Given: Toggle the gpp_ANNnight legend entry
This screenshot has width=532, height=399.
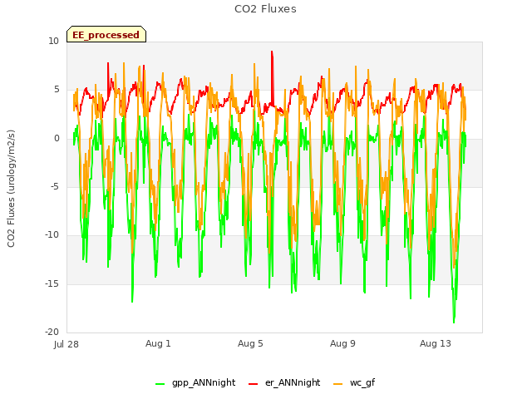Looking at the screenshot, I should [195, 382].
